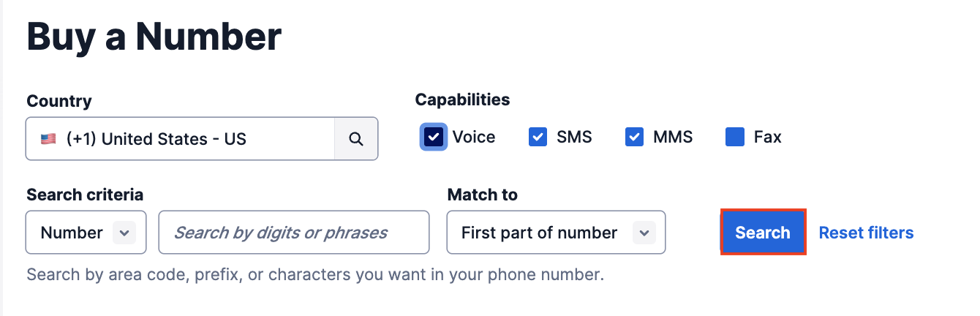Enable the Fax capability checkbox
Screen dimensions: 980x316
coord(735,137)
